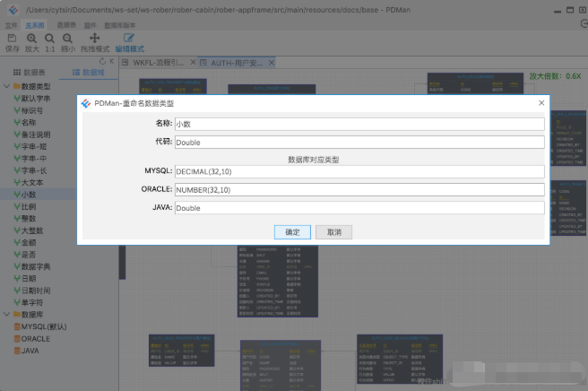Click the zoom out (缩小) magnifier icon
The height and width of the screenshot is (391, 588).
(x=67, y=38)
